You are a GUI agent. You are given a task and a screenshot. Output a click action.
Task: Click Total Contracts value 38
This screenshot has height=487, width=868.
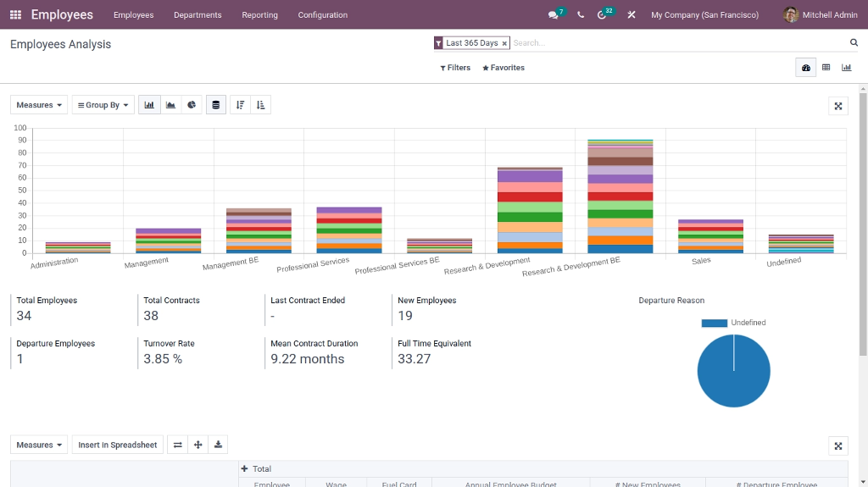coord(151,315)
